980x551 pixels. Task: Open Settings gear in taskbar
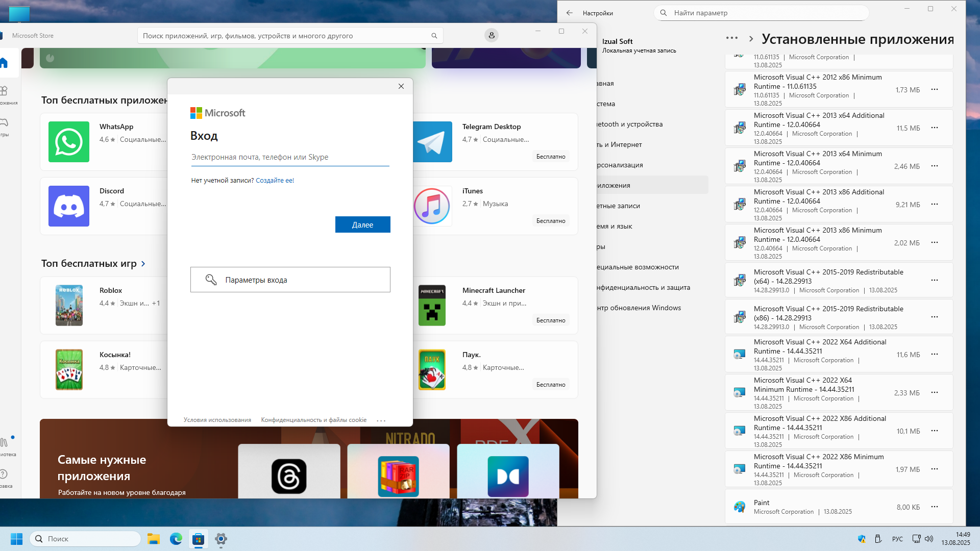[221, 539]
